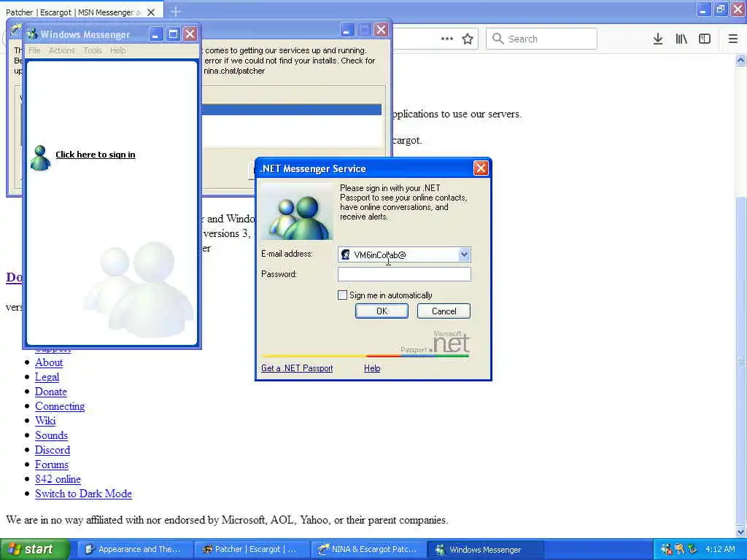747x560 pixels.
Task: Close the Windows Messenger window
Action: tap(190, 34)
